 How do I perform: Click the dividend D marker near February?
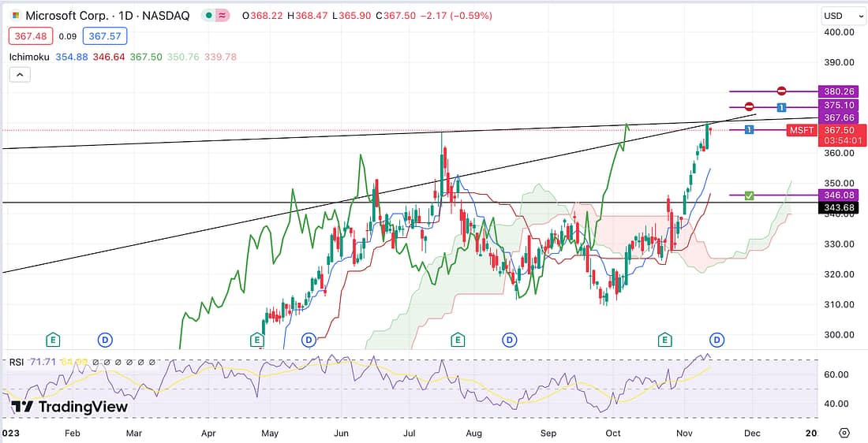click(105, 340)
